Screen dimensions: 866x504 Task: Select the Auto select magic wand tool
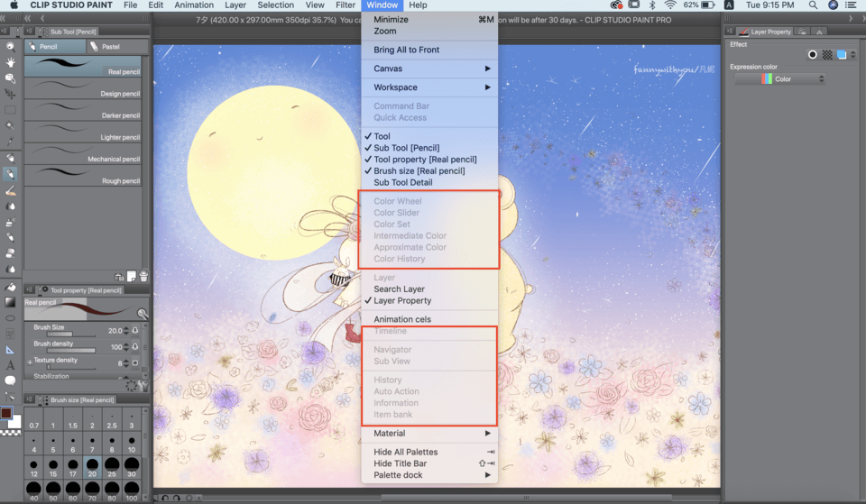(10, 126)
